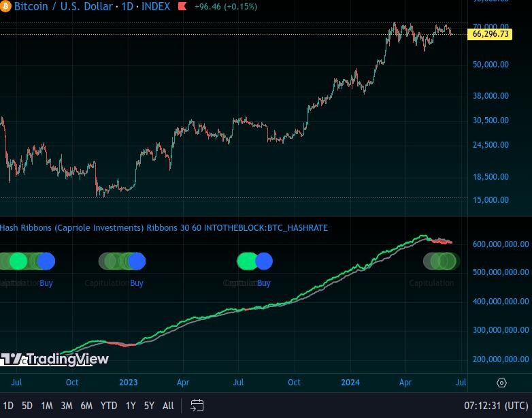Open chart settings hexagon gear icon
This screenshot has width=532, height=418.
pyautogui.click(x=501, y=383)
